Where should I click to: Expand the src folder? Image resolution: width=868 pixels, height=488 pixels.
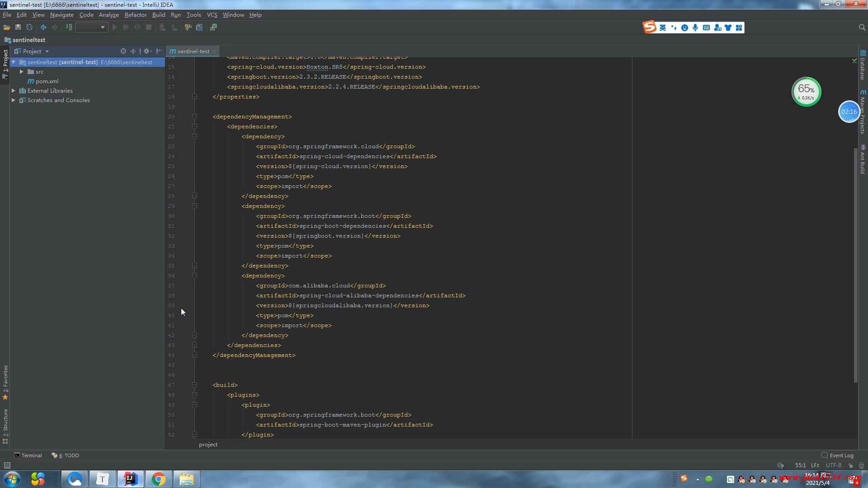coord(21,72)
